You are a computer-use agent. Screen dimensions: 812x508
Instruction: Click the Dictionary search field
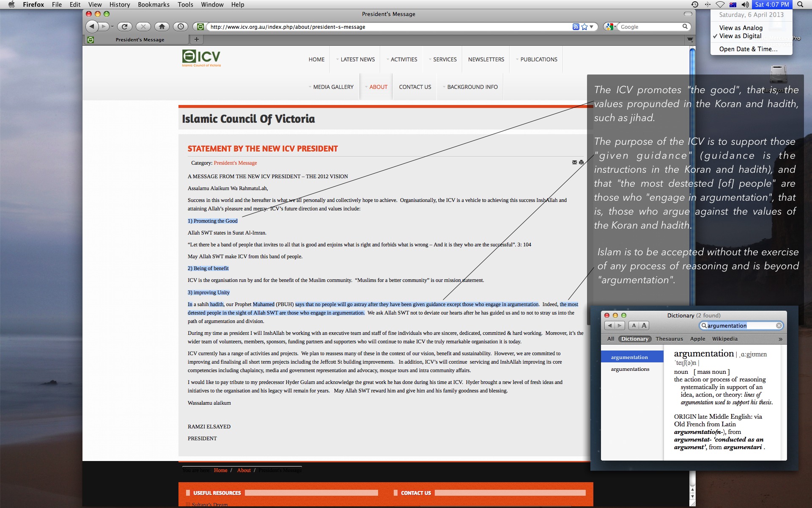(741, 326)
